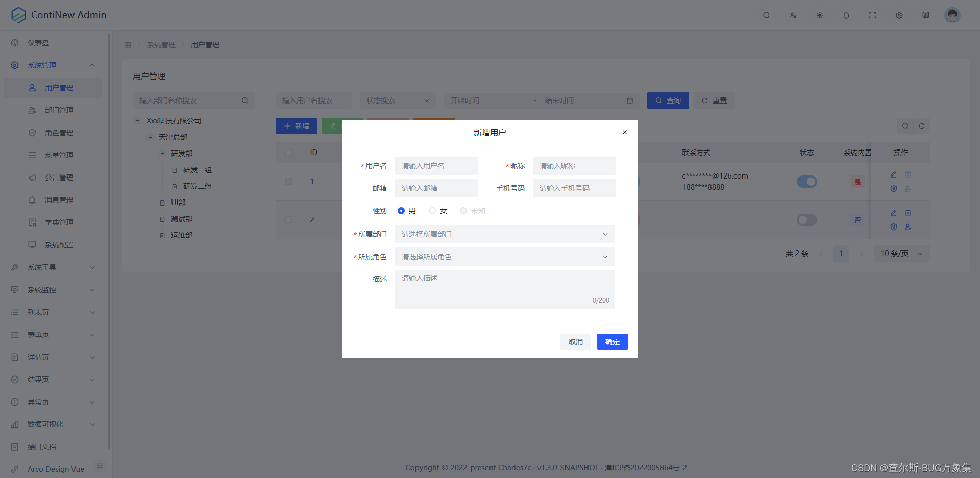
Task: Select 女 gender radio button
Action: (432, 211)
